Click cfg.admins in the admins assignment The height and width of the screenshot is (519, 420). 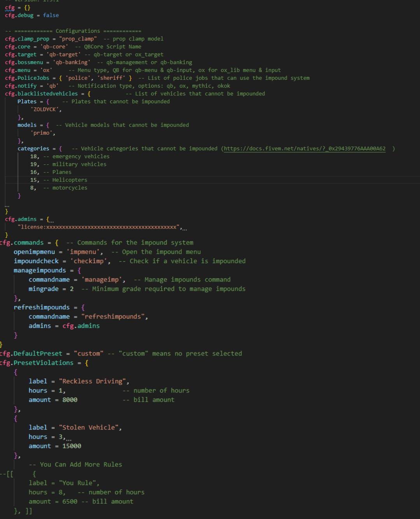(81, 326)
